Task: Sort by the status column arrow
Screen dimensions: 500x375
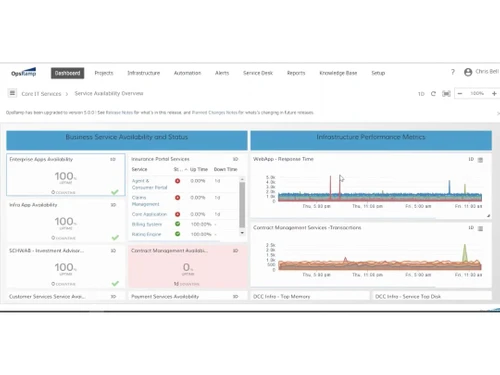Action: [186, 170]
